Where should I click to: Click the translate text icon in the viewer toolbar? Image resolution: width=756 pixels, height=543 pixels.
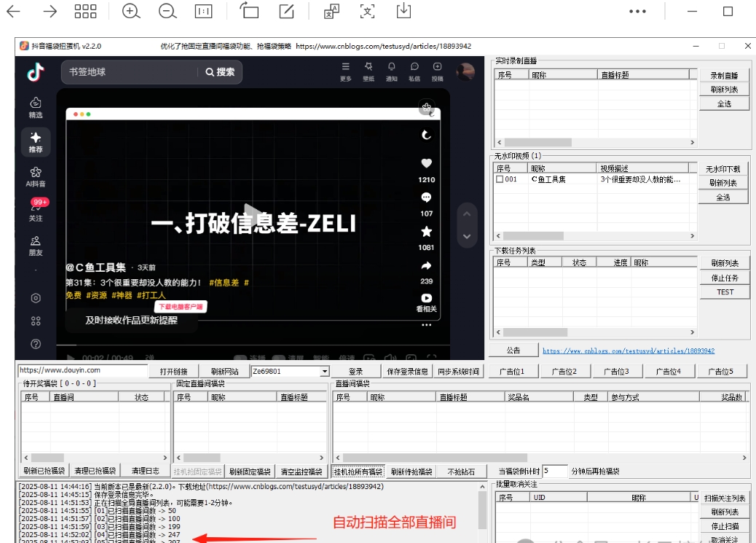(331, 11)
